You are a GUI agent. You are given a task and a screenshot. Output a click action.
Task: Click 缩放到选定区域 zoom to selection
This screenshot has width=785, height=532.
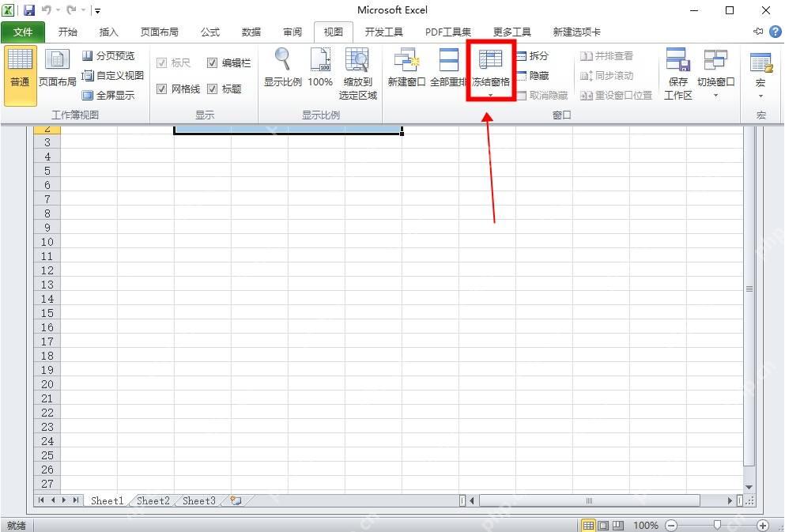357,74
